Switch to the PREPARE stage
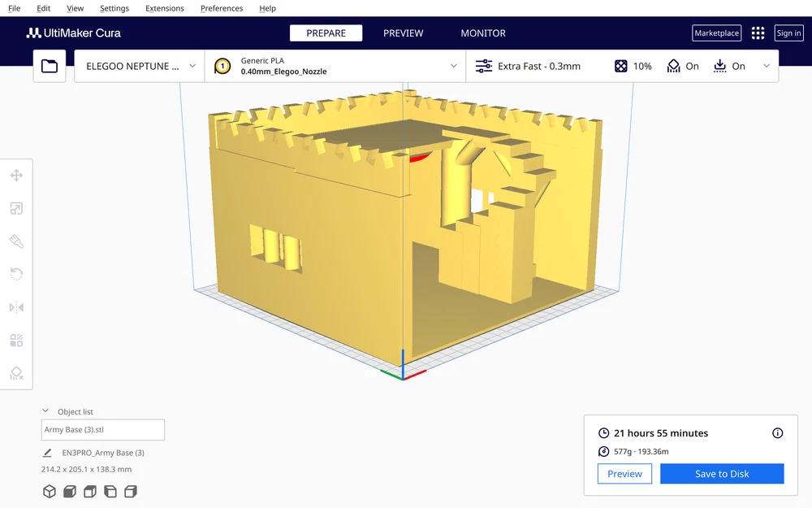 (326, 33)
